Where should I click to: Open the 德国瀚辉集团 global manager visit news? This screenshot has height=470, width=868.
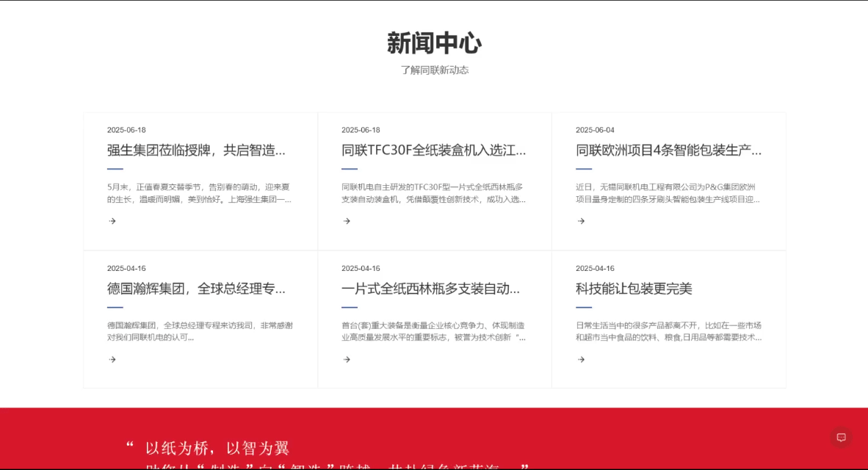tap(197, 289)
